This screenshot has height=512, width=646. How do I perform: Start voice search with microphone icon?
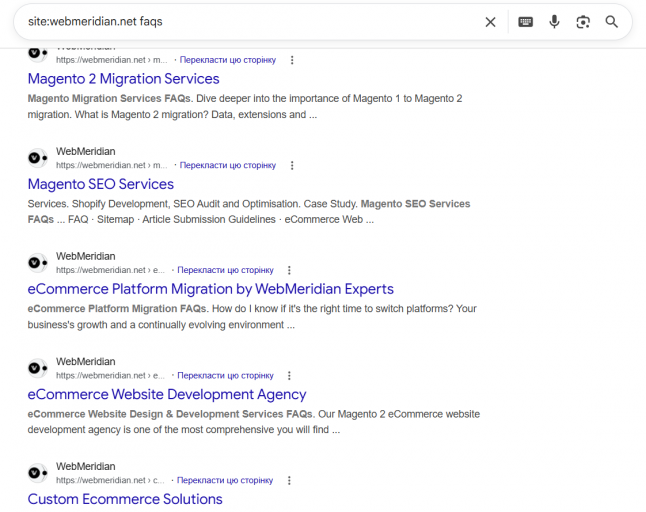pyautogui.click(x=555, y=21)
